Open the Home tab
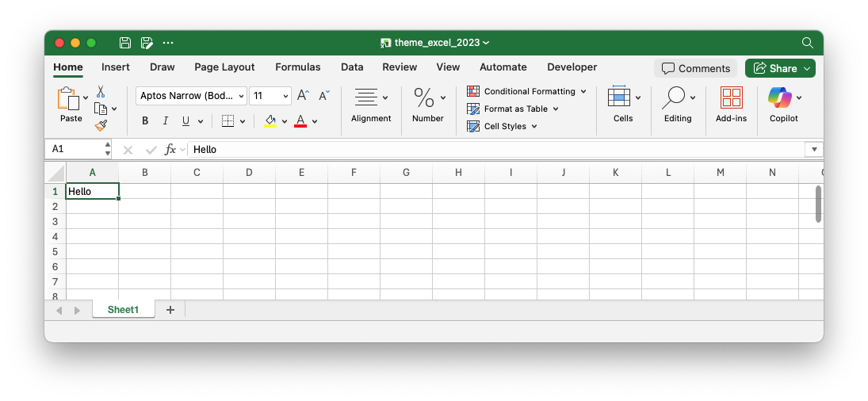The height and width of the screenshot is (401, 868). [68, 67]
